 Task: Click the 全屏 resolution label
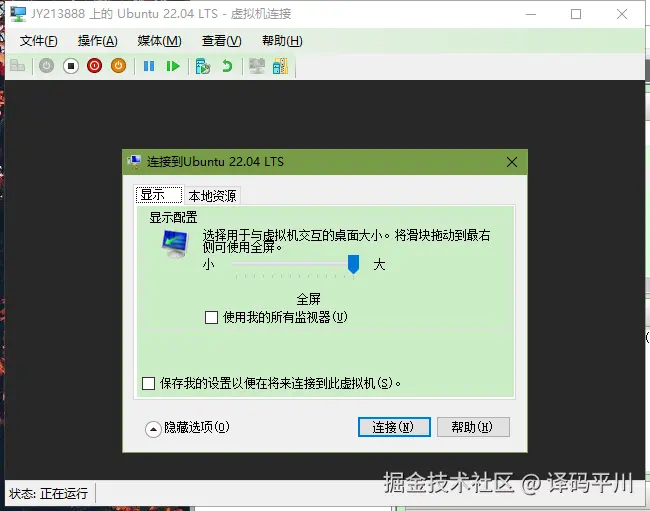(308, 299)
